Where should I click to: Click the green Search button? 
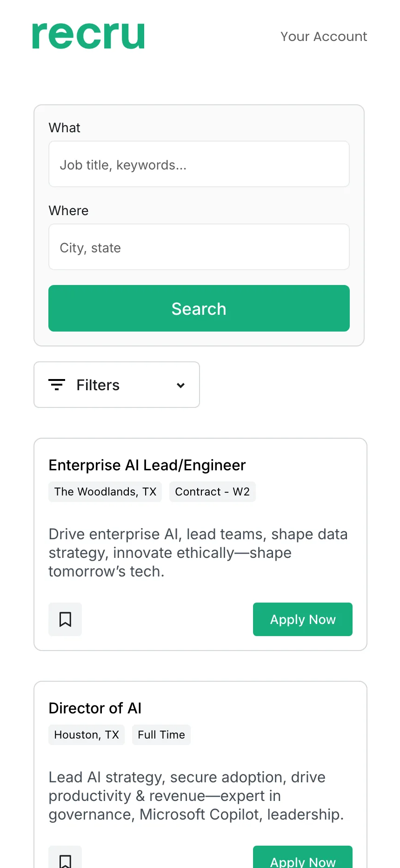point(199,308)
